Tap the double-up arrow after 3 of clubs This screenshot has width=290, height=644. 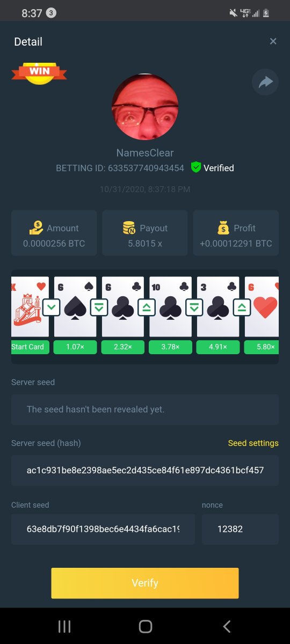242,308
